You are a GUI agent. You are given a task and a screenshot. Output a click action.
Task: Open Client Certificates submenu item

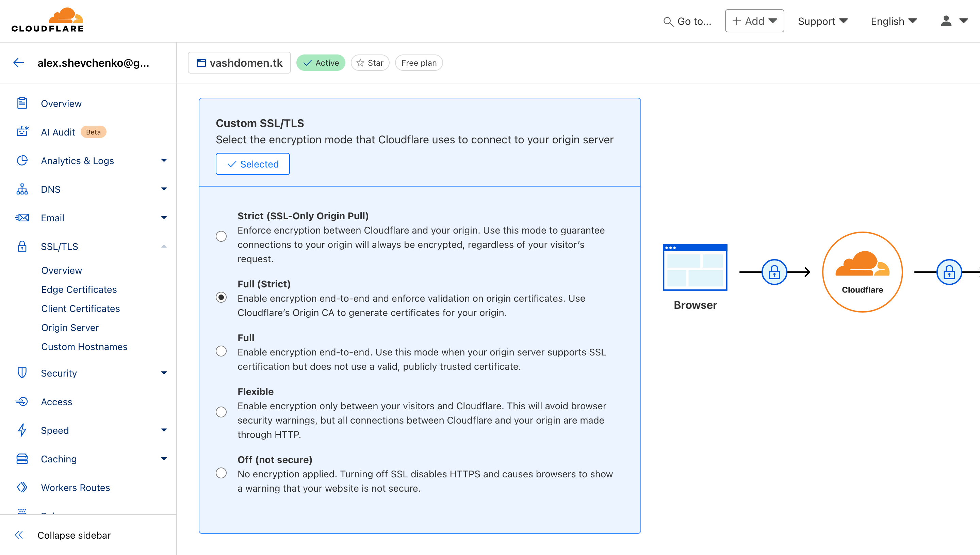pyautogui.click(x=80, y=308)
